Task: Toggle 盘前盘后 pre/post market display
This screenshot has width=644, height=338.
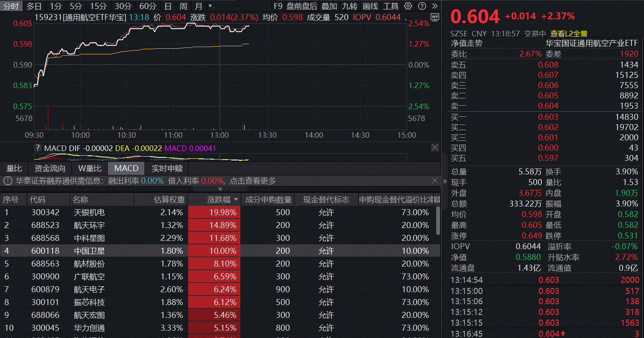Action: point(301,6)
